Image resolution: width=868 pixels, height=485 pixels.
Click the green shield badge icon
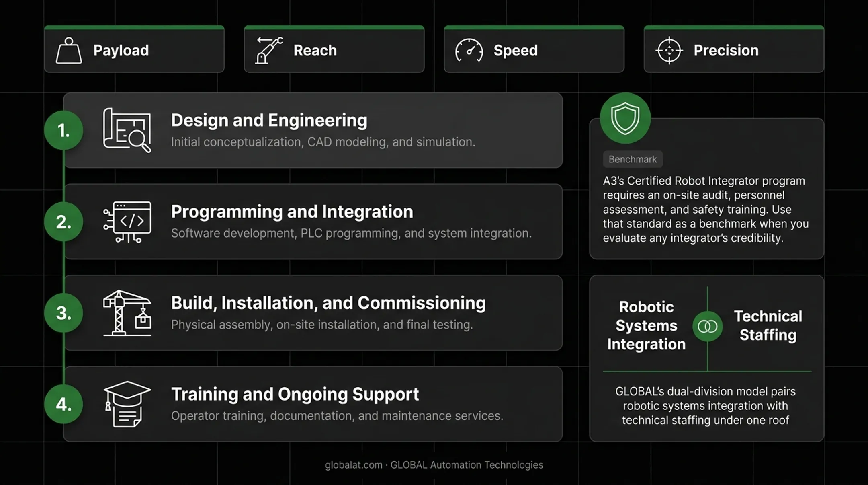pos(625,118)
